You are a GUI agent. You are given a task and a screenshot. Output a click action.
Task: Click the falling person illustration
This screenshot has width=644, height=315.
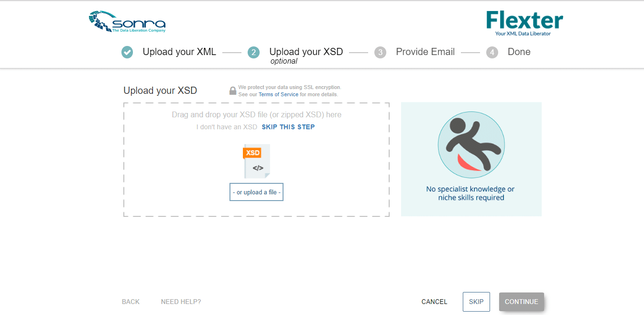471,145
